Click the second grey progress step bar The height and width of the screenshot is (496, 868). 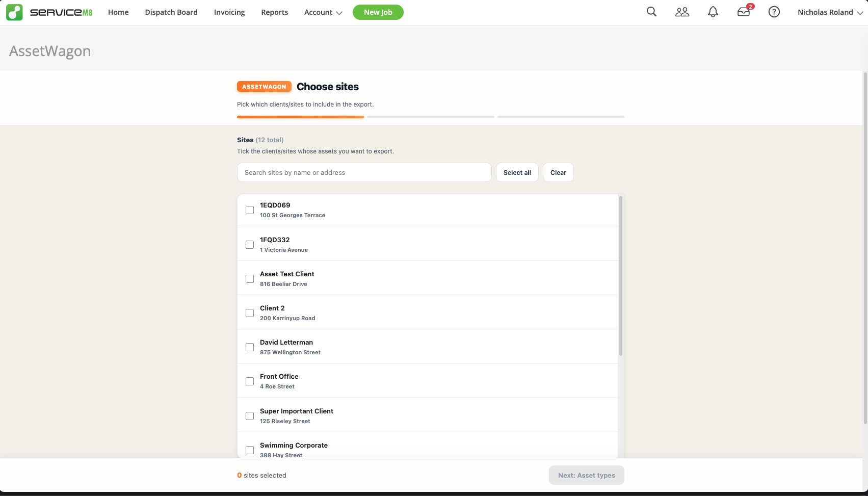431,117
